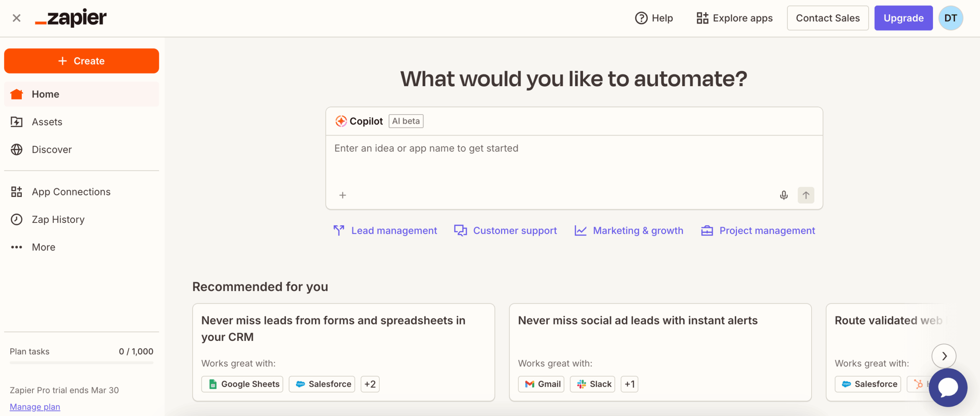Viewport: 980px width, 416px height.
Task: Click the microphone voice input icon
Action: pyautogui.click(x=784, y=195)
